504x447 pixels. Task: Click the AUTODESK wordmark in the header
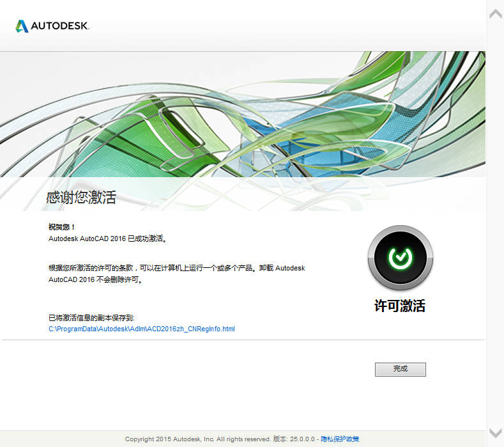pos(60,26)
